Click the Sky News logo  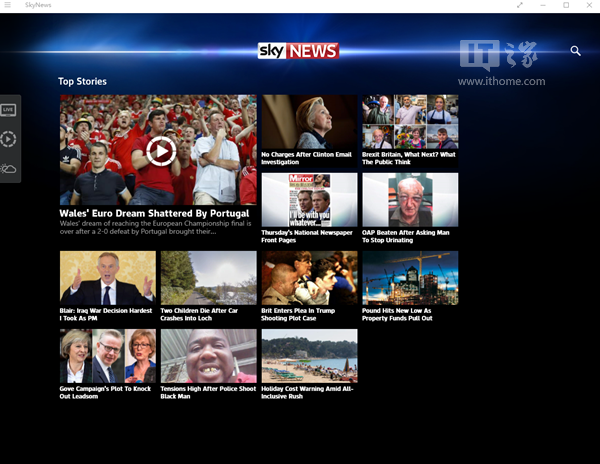pyautogui.click(x=298, y=51)
